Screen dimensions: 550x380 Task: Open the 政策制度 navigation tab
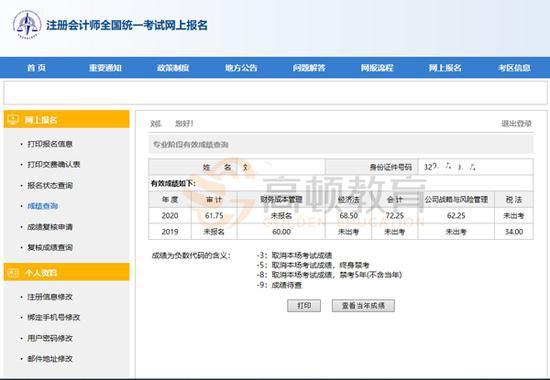point(173,68)
